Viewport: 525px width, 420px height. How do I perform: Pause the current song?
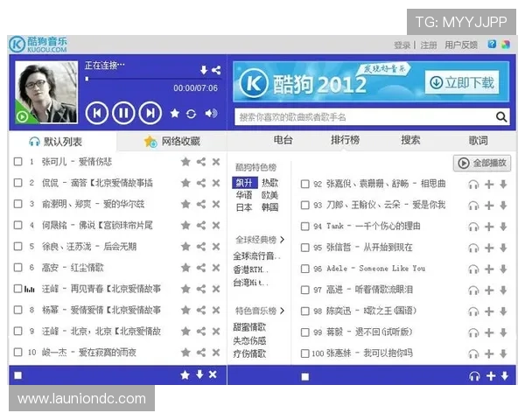pyautogui.click(x=123, y=113)
